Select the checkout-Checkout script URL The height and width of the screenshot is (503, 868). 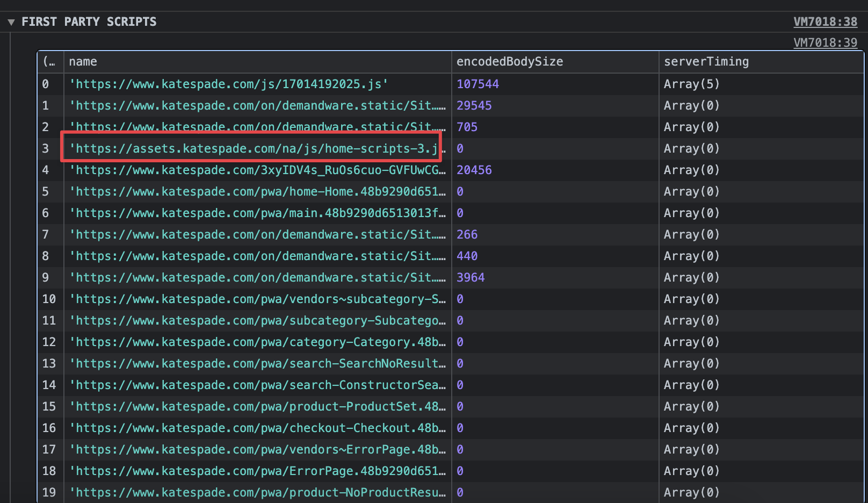pyautogui.click(x=257, y=428)
